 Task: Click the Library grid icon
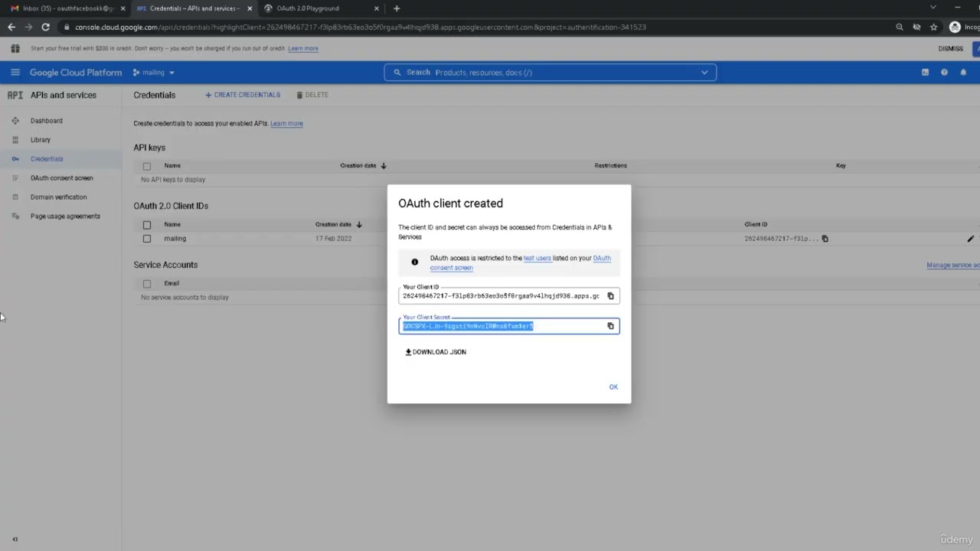click(15, 140)
